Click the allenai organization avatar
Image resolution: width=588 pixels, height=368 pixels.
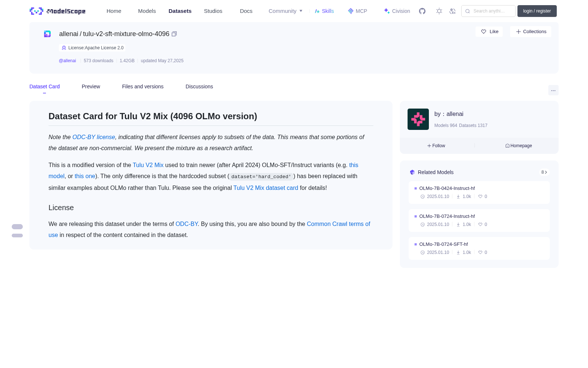418,119
